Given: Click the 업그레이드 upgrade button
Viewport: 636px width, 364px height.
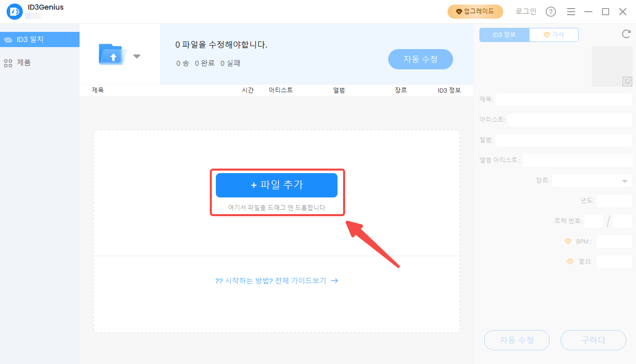Looking at the screenshot, I should 475,12.
